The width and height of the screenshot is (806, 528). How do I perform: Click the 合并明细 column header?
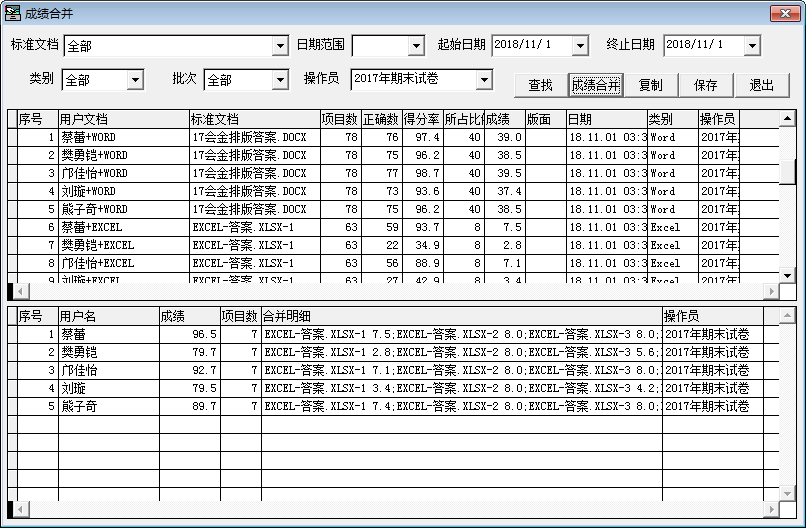tap(460, 316)
